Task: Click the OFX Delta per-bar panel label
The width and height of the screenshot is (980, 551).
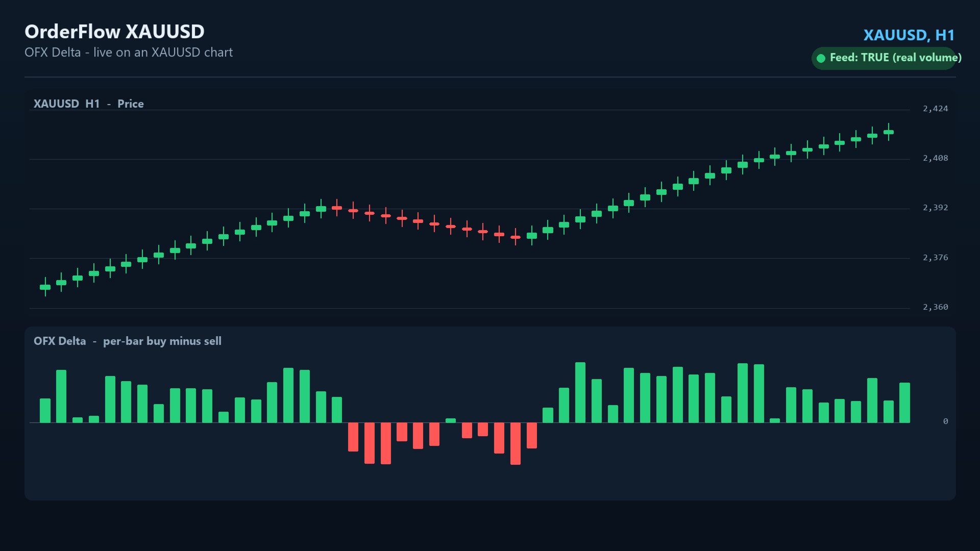Action: tap(127, 341)
